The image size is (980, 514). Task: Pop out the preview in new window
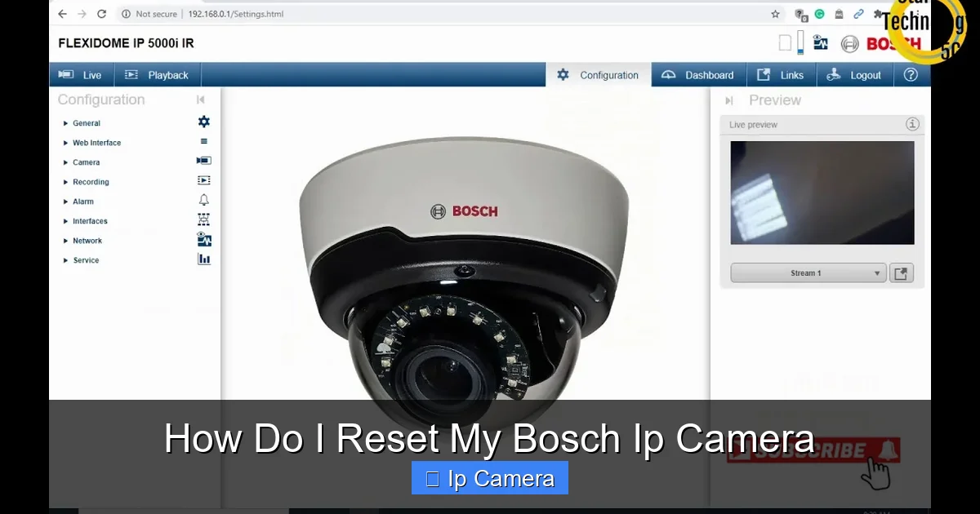[x=901, y=273]
